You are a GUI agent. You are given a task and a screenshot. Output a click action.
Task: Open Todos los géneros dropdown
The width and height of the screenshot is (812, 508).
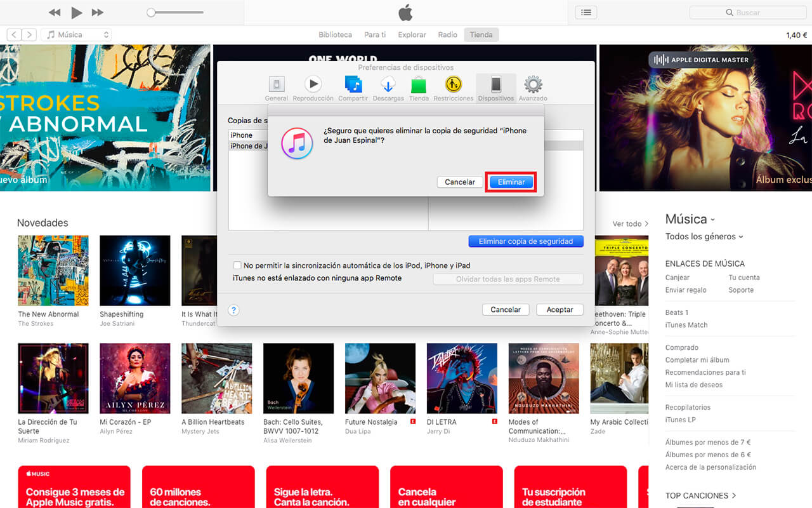(x=704, y=237)
